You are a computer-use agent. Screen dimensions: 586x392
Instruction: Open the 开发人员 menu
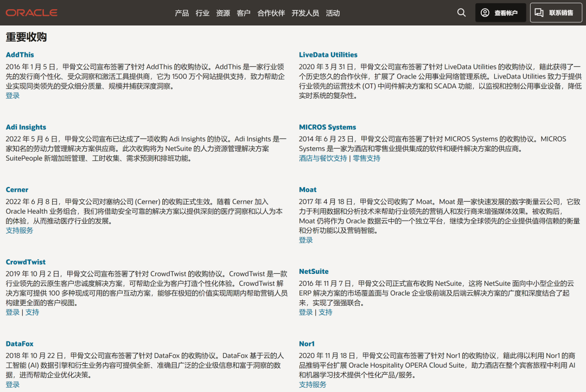tap(305, 13)
